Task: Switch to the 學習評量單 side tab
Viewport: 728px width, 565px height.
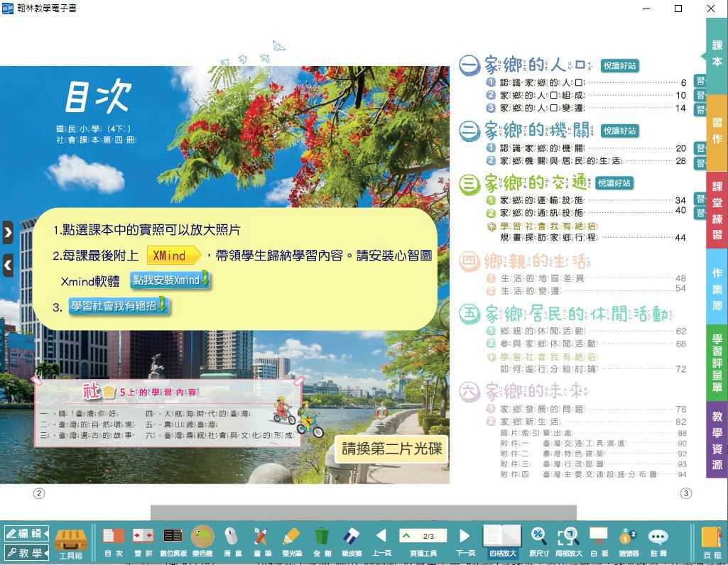Action: [x=717, y=363]
